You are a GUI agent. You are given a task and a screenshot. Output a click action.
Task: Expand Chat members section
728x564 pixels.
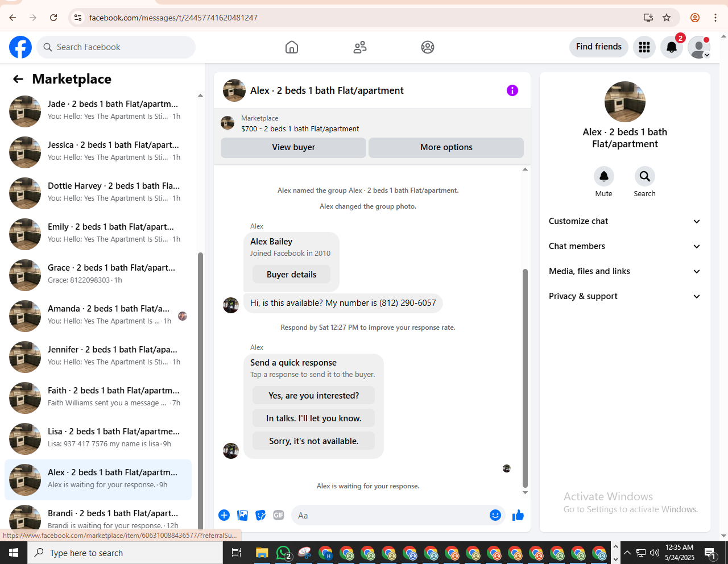click(x=624, y=246)
